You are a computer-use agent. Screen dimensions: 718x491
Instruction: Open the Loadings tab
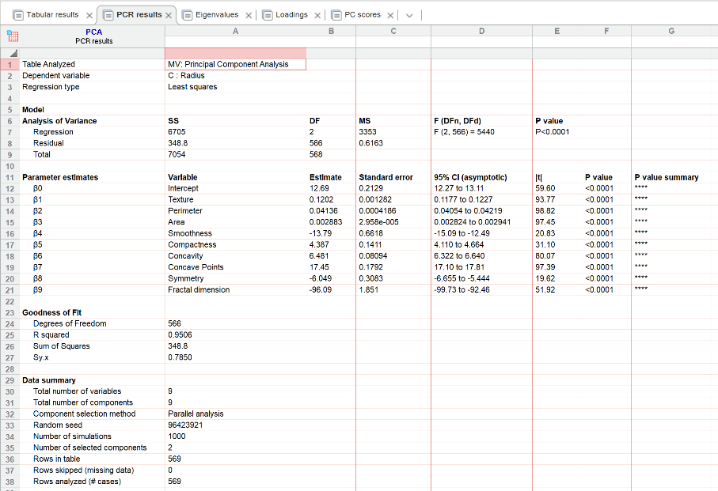[x=291, y=15]
